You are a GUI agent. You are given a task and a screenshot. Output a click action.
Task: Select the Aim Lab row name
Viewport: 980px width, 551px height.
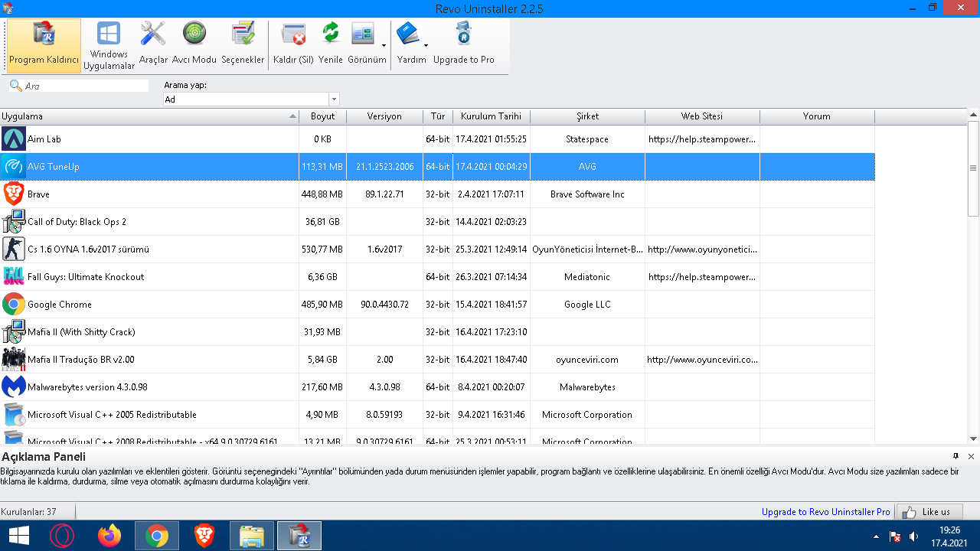tap(44, 139)
